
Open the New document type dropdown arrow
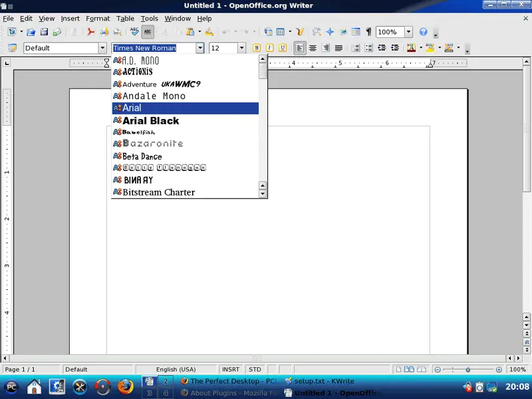(21, 32)
